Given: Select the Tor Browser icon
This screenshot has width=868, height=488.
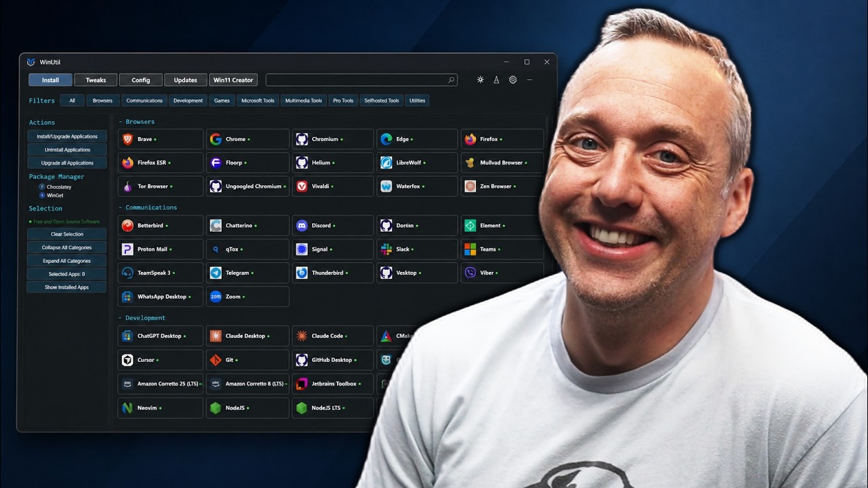Looking at the screenshot, I should 127,186.
